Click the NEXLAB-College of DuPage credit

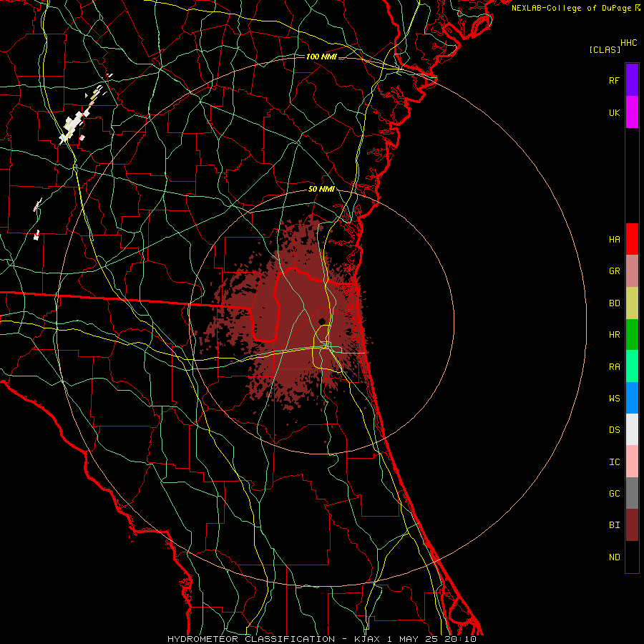tap(571, 8)
